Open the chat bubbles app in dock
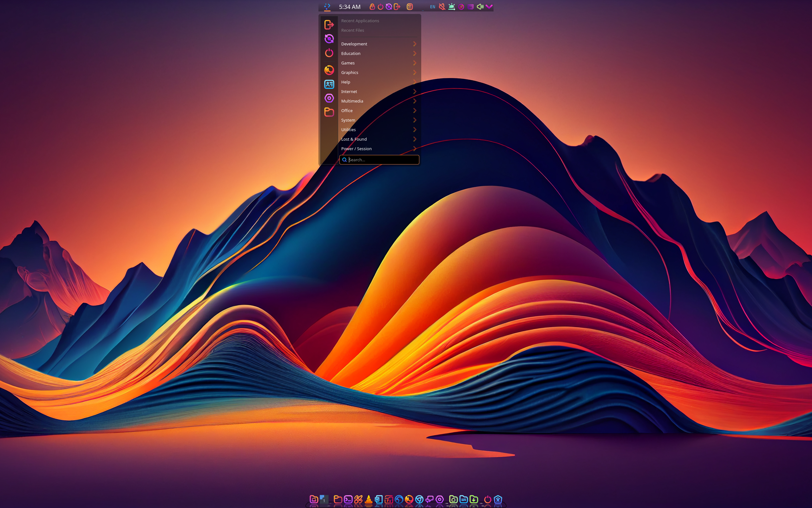This screenshot has height=508, width=812. 429,499
